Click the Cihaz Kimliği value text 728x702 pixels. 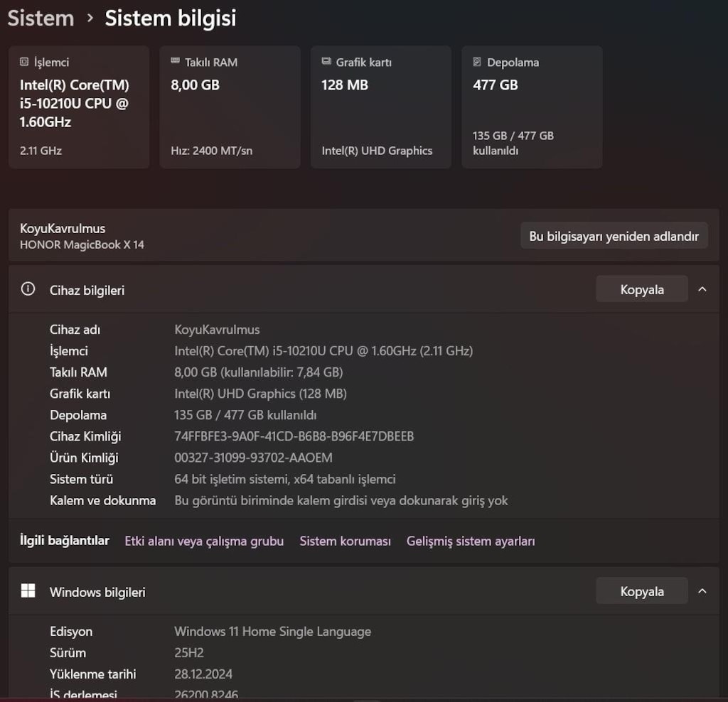click(294, 436)
